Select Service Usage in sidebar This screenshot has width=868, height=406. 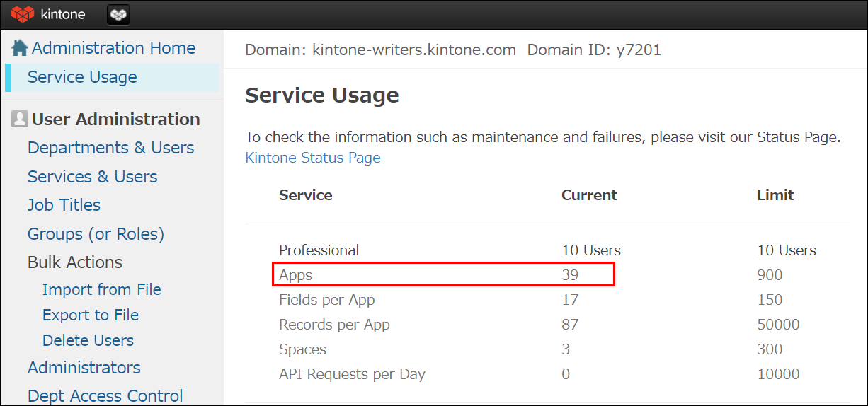point(82,77)
